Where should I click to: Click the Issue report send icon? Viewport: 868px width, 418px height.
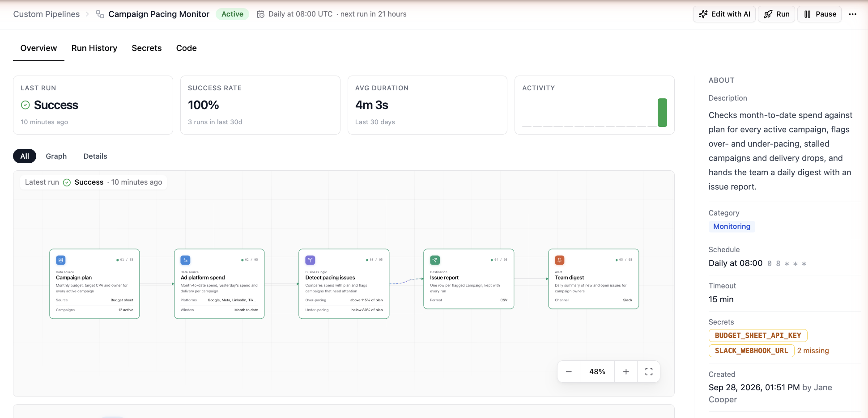[435, 260]
